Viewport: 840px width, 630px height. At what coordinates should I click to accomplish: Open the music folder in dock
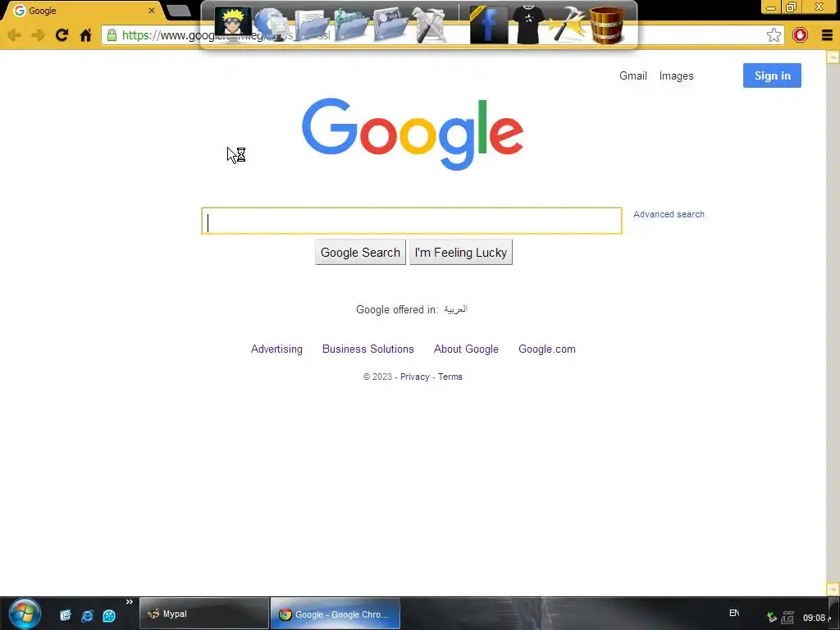[351, 25]
